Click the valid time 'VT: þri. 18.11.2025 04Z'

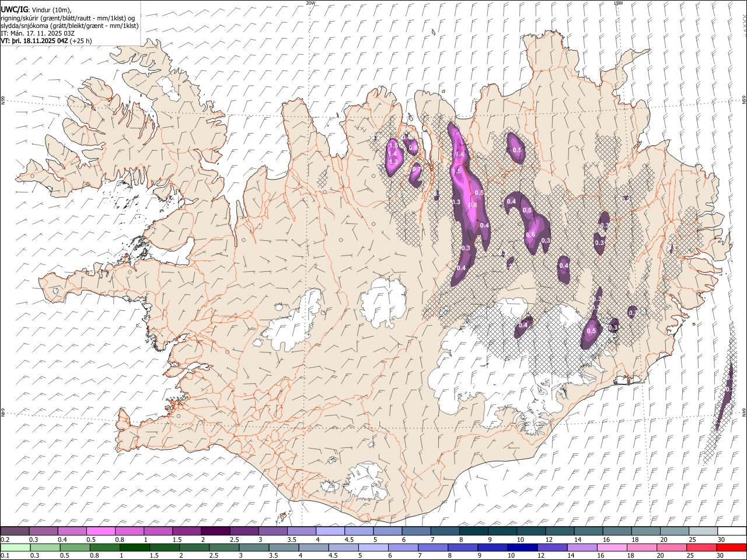[34, 41]
